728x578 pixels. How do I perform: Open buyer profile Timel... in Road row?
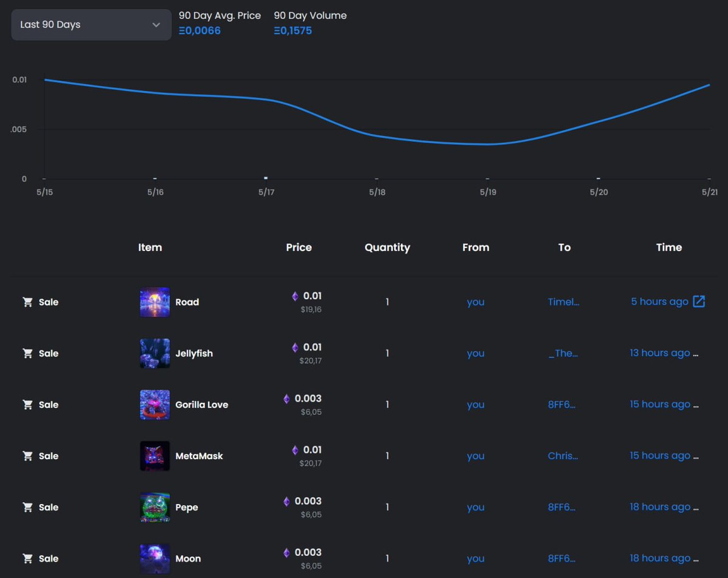point(564,302)
